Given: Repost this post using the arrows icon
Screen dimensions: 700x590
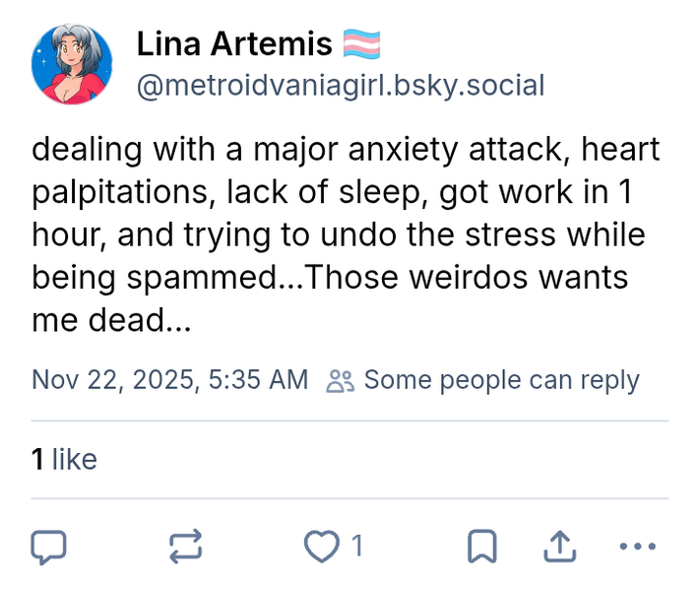Looking at the screenshot, I should pos(186,547).
